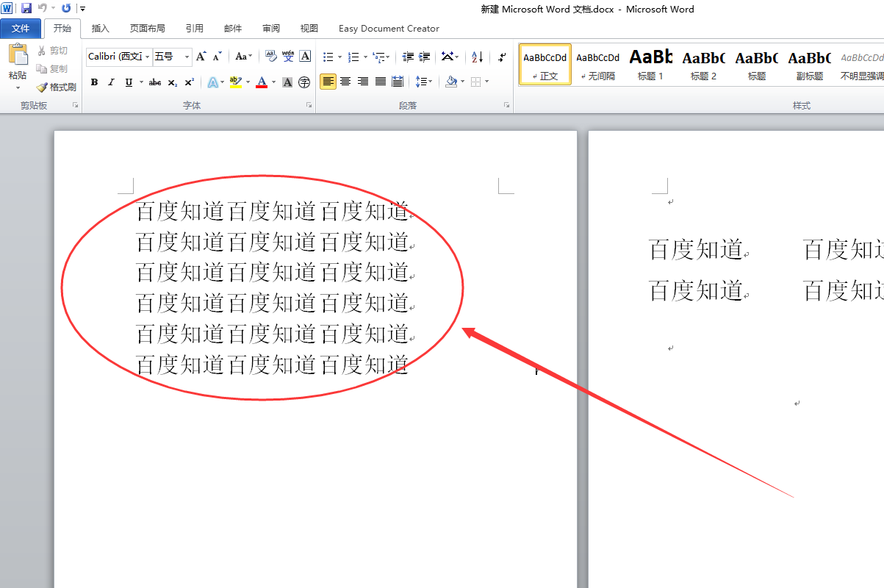Click the Sort A-Z icon
The height and width of the screenshot is (588, 884).
(478, 57)
